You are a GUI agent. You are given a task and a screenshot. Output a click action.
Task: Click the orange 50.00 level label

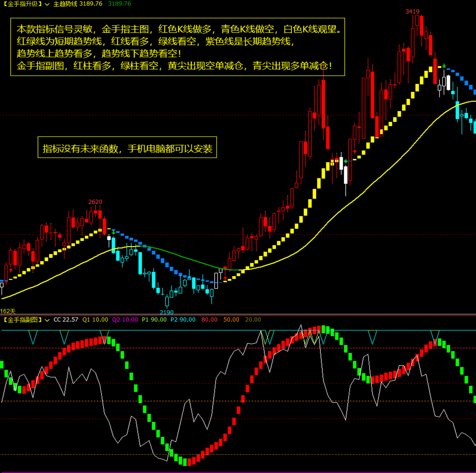(231, 320)
